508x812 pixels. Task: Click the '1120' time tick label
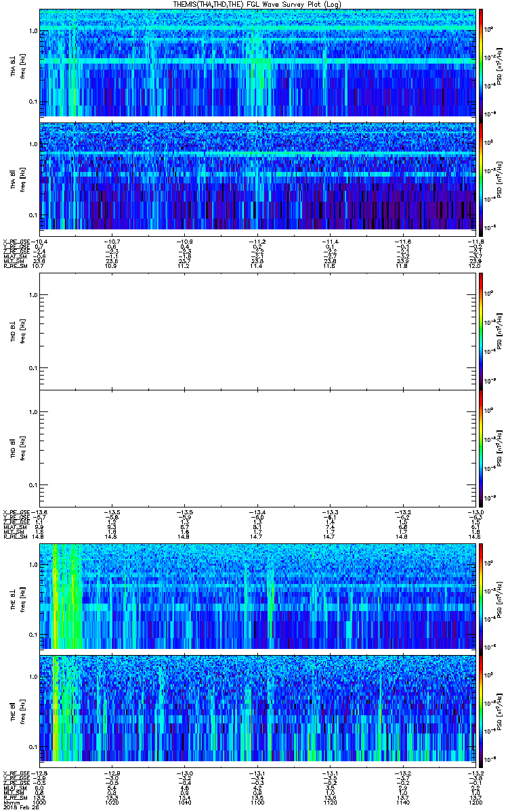[x=330, y=802]
